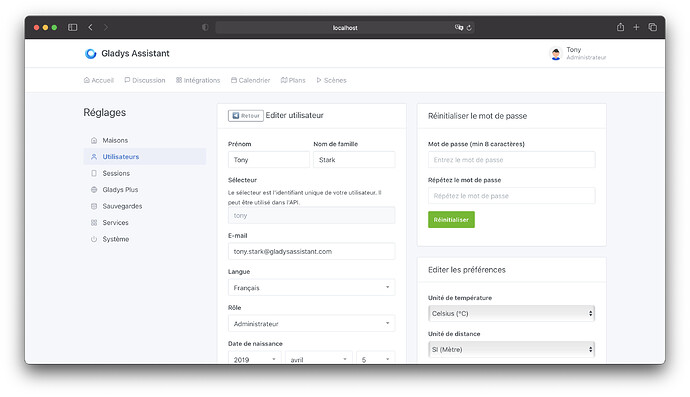Click the Retour button
690x397 pixels.
pos(246,116)
